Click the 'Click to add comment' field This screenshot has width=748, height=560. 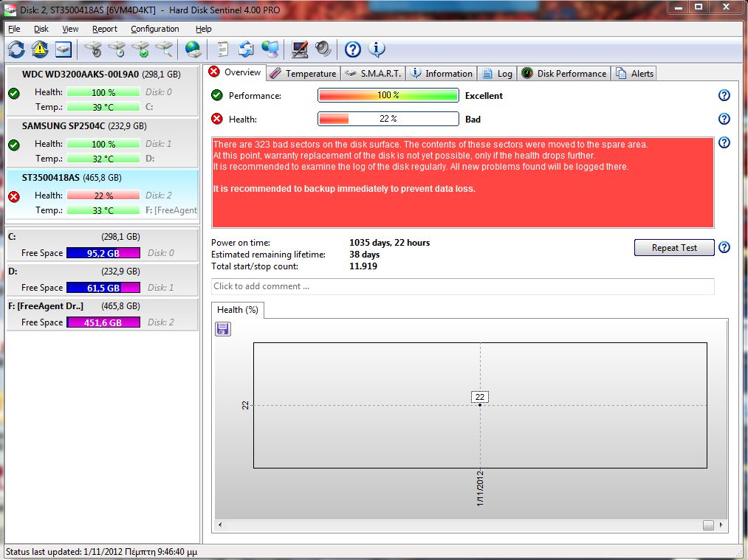point(463,286)
